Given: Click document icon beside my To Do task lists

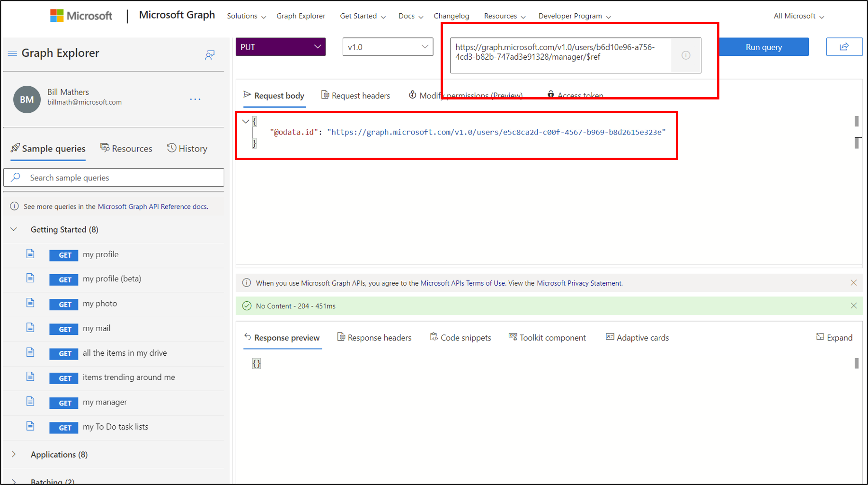Looking at the screenshot, I should (x=30, y=426).
